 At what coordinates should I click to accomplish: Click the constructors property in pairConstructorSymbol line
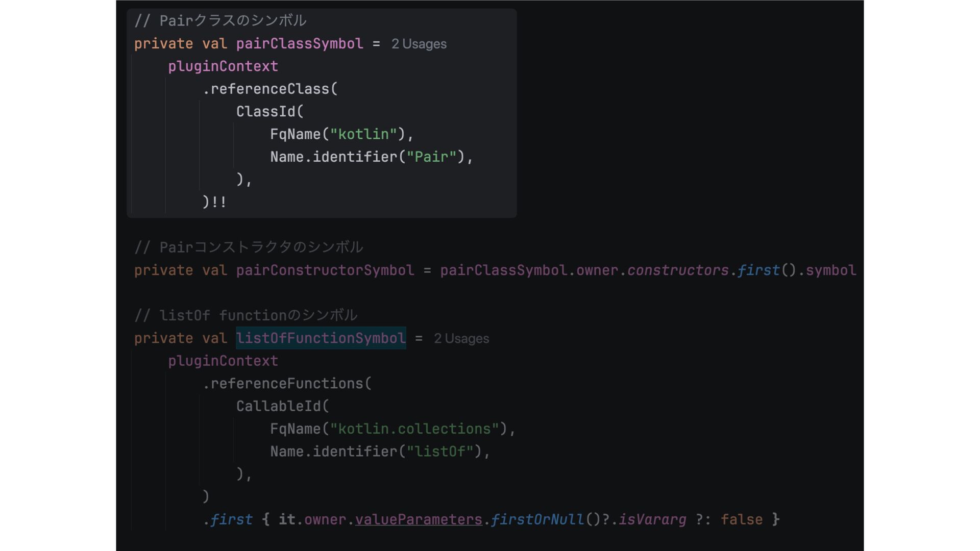[677, 270]
